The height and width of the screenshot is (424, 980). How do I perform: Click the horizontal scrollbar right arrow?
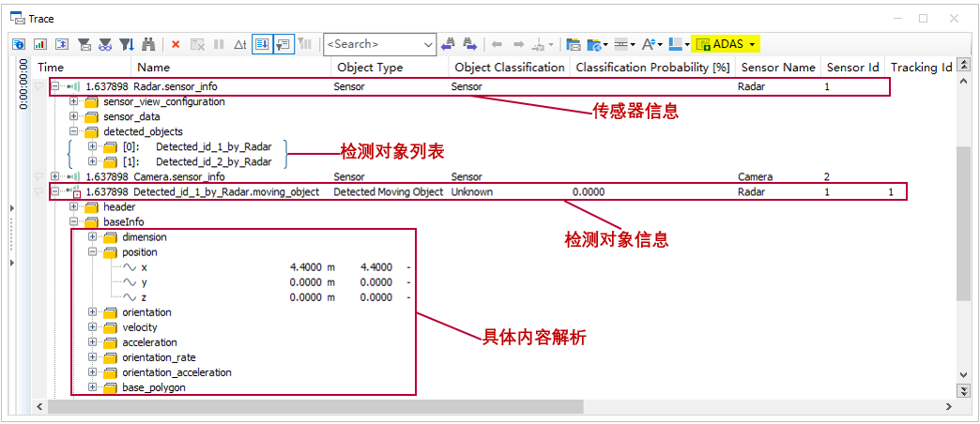[949, 406]
